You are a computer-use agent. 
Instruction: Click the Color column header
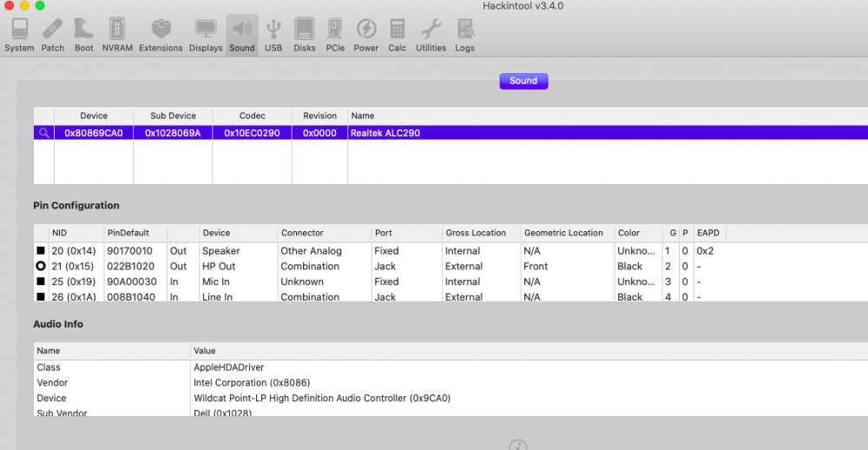(x=638, y=233)
